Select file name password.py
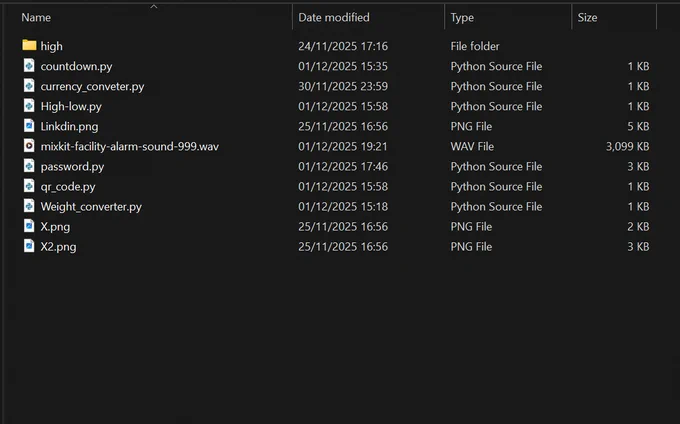Viewport: 680px width, 424px height. (72, 166)
